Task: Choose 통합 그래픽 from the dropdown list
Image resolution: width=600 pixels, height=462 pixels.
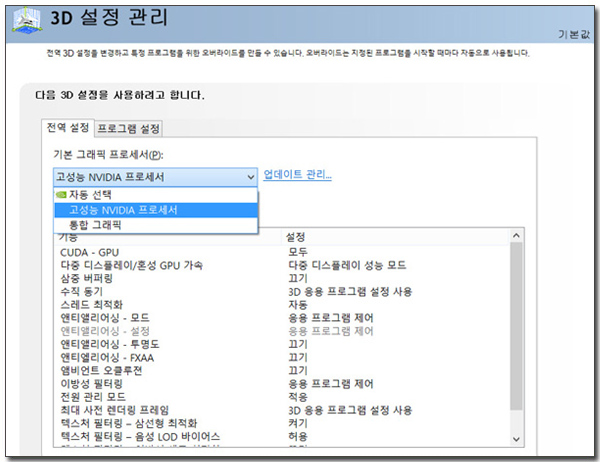Action: [156, 225]
